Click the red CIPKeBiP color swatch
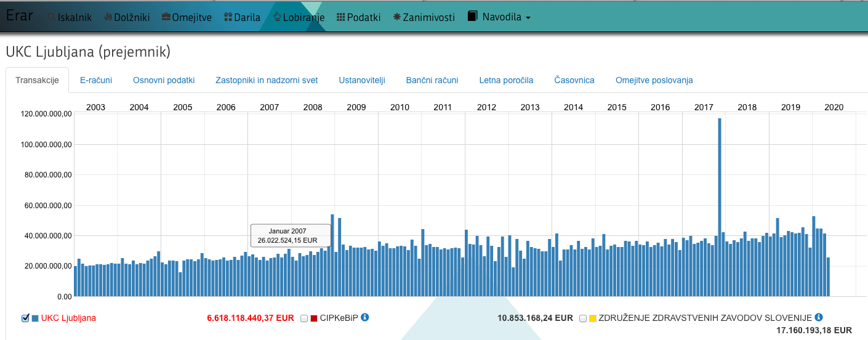This screenshot has height=340, width=868. click(314, 318)
